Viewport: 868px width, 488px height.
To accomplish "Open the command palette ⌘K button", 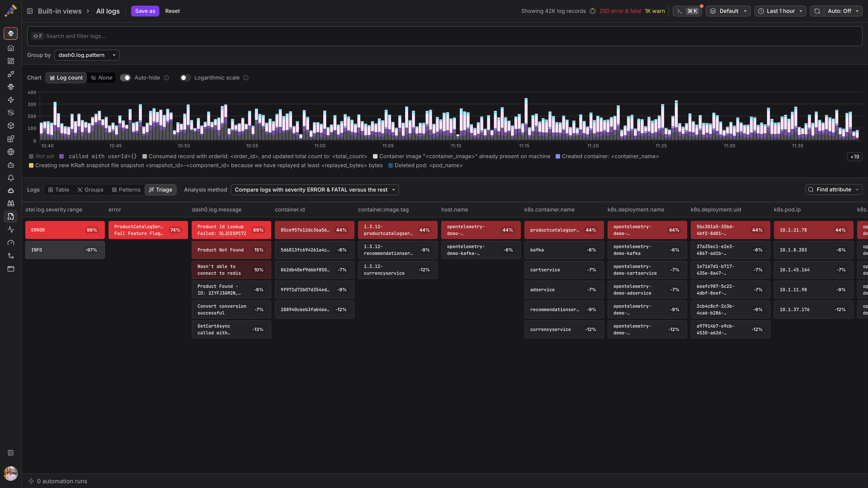I will 687,11.
